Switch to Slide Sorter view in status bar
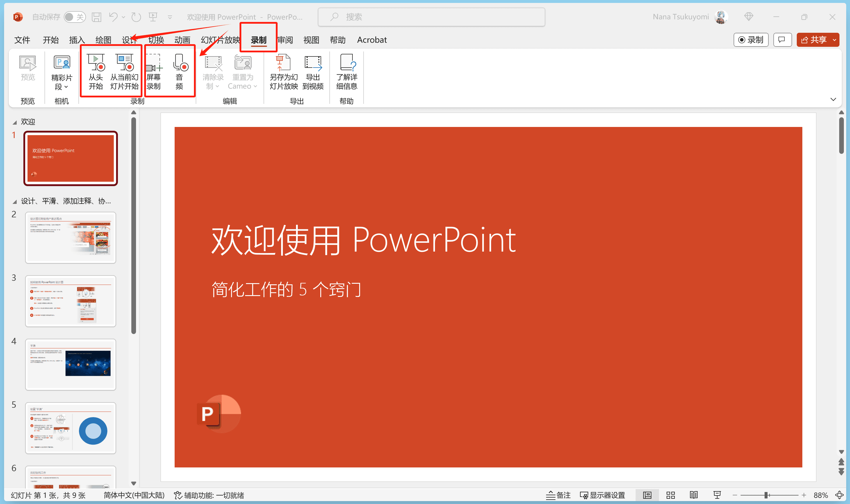This screenshot has width=850, height=504. (x=670, y=495)
